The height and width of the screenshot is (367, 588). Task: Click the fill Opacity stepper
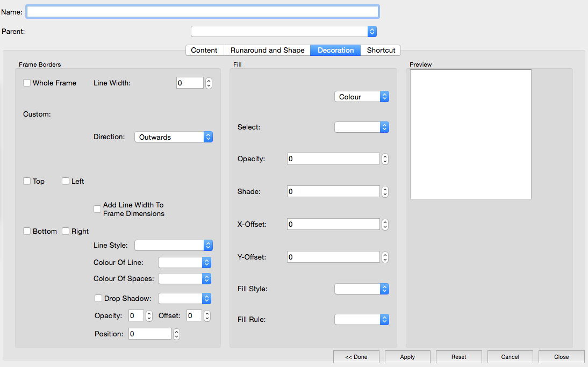pyautogui.click(x=385, y=159)
